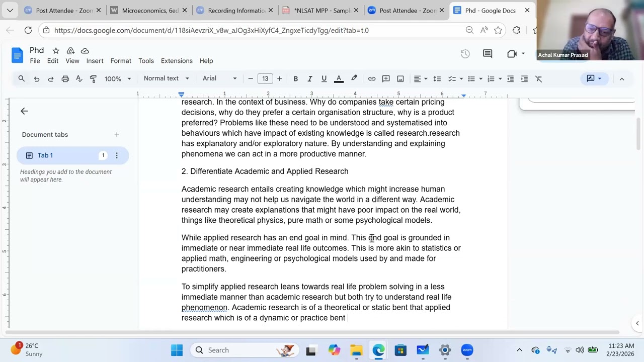Image resolution: width=644 pixels, height=362 pixels.
Task: Click the browser address bar URL
Action: click(x=211, y=30)
